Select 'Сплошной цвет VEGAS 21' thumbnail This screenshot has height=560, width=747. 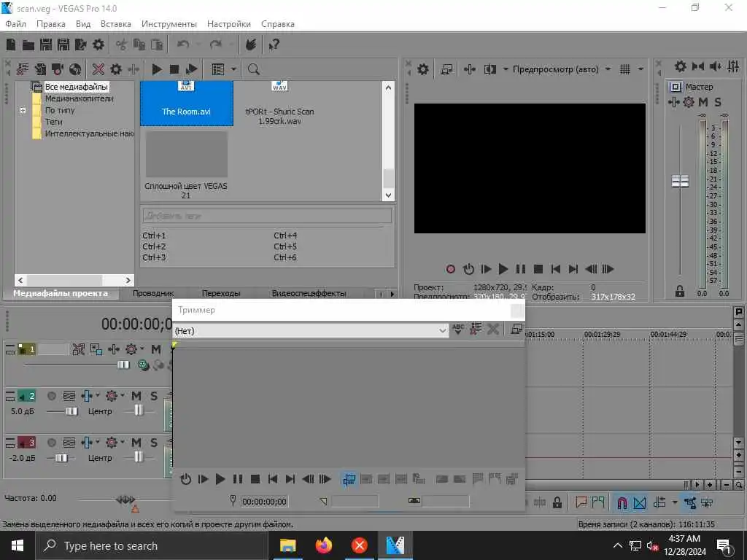pyautogui.click(x=186, y=166)
